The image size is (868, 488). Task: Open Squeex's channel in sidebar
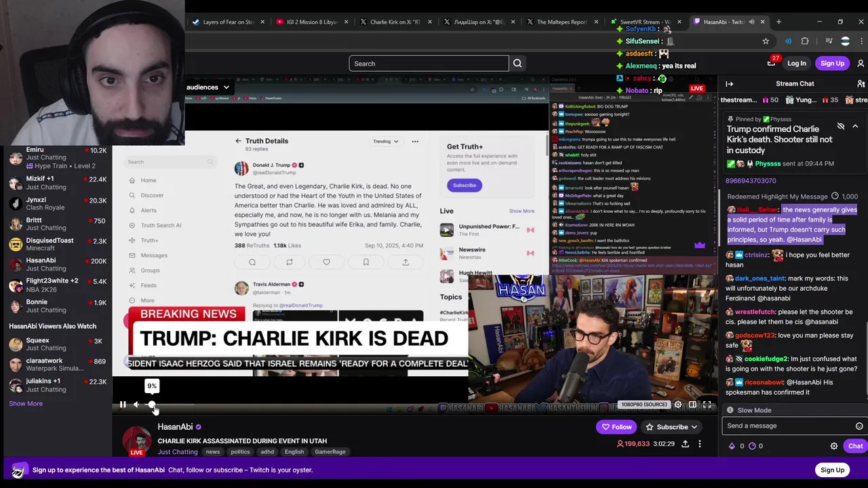pos(58,344)
